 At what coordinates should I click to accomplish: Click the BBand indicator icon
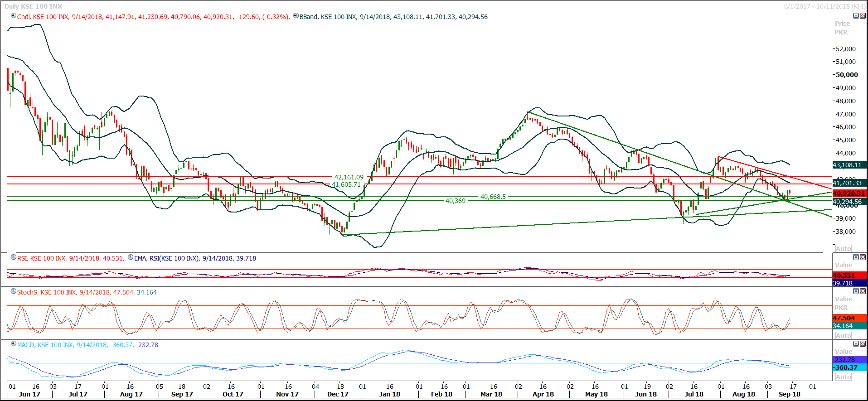click(x=296, y=16)
